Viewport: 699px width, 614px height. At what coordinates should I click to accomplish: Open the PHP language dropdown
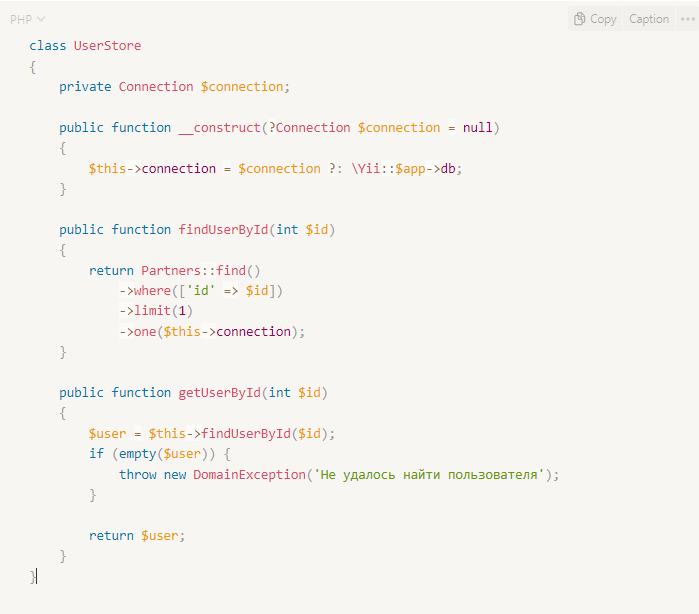click(x=27, y=19)
